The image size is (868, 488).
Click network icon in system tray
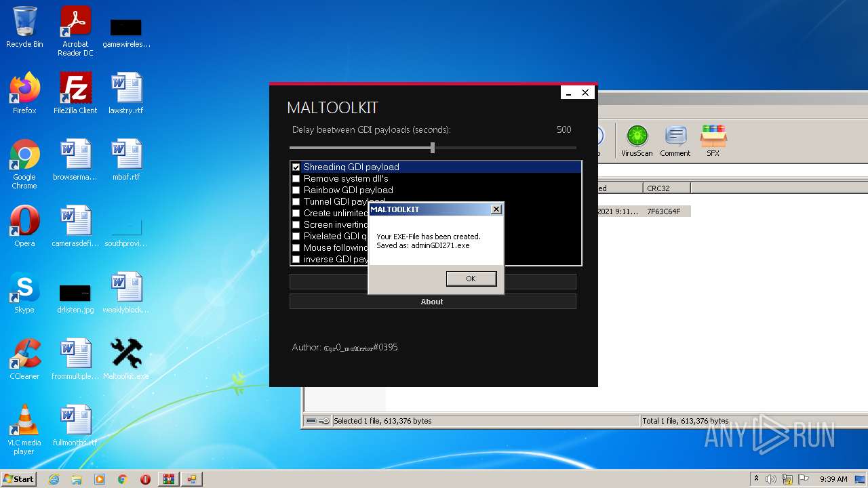click(x=787, y=479)
